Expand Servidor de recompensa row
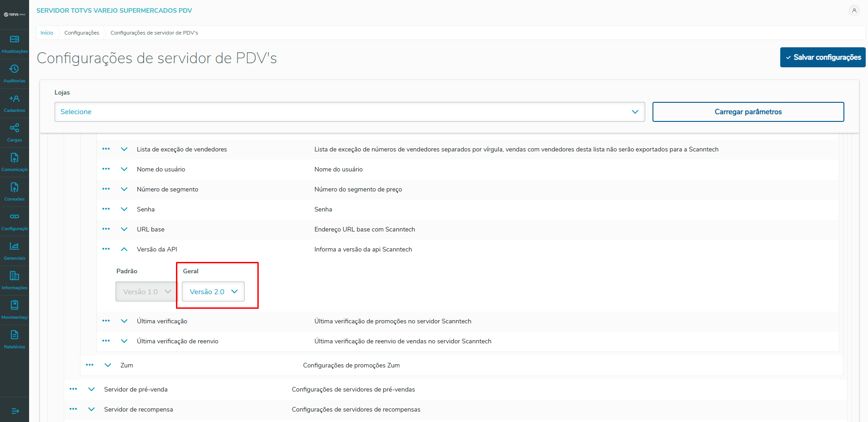 (x=91, y=409)
